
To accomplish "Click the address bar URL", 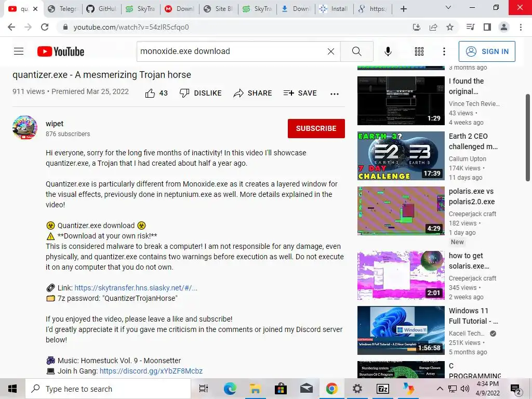I will click(131, 27).
